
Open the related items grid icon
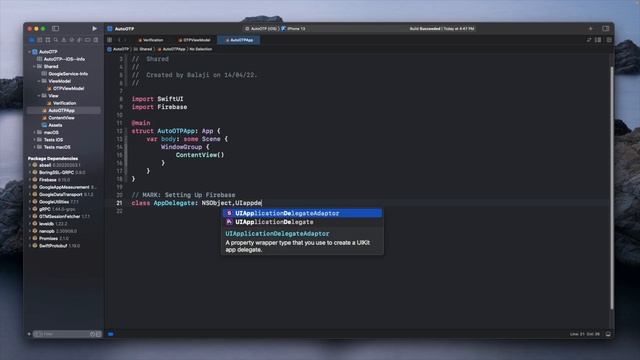click(x=110, y=40)
